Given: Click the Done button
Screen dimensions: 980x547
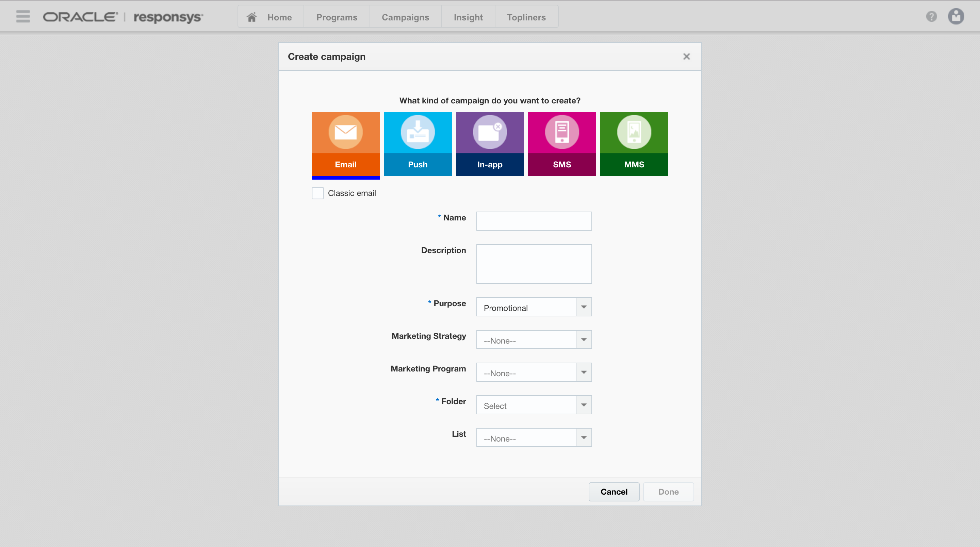Looking at the screenshot, I should 668,492.
